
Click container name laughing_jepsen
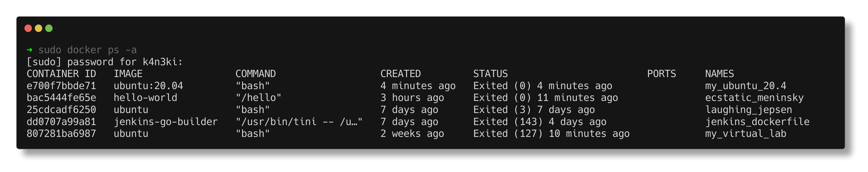click(749, 110)
